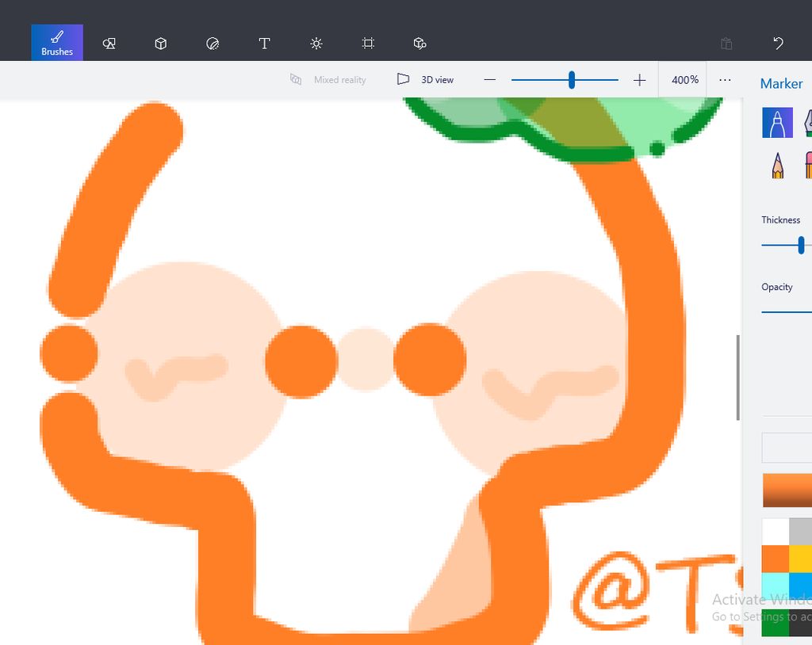The image size is (812, 645).
Task: Open the Stickers tool
Action: click(213, 44)
